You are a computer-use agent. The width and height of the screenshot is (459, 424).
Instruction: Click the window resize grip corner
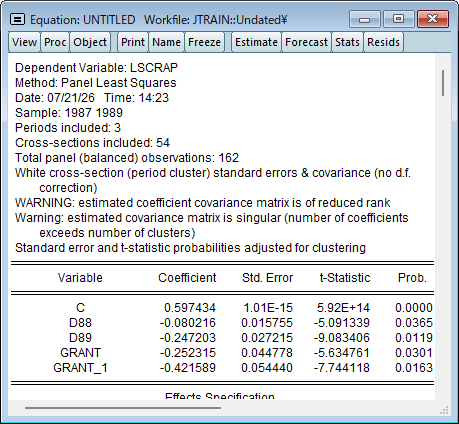444,410
